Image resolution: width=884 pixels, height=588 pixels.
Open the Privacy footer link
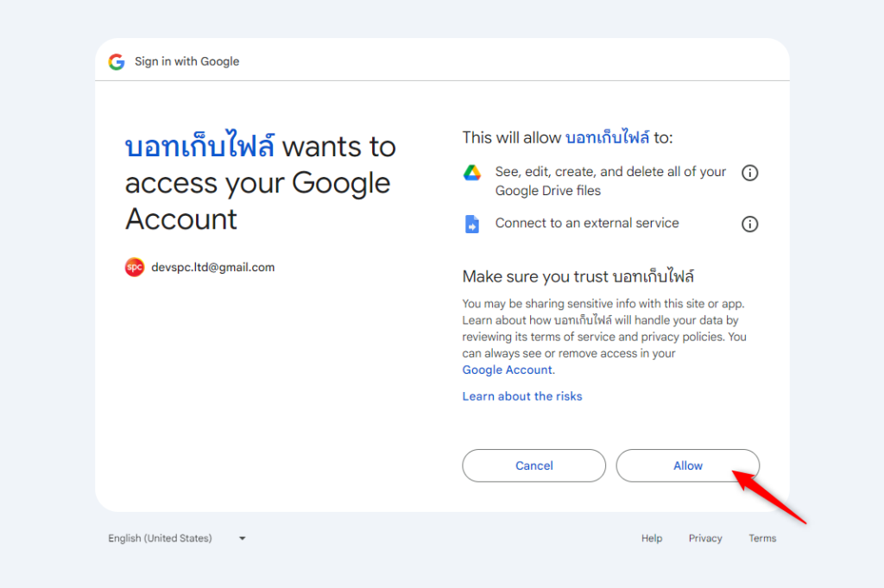coord(705,538)
